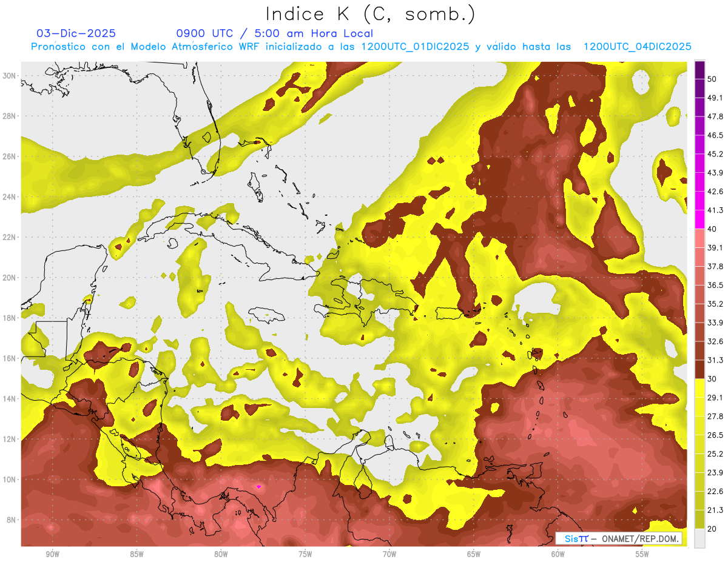Click the colorbar value 50
The height and width of the screenshot is (562, 728).
pos(713,79)
